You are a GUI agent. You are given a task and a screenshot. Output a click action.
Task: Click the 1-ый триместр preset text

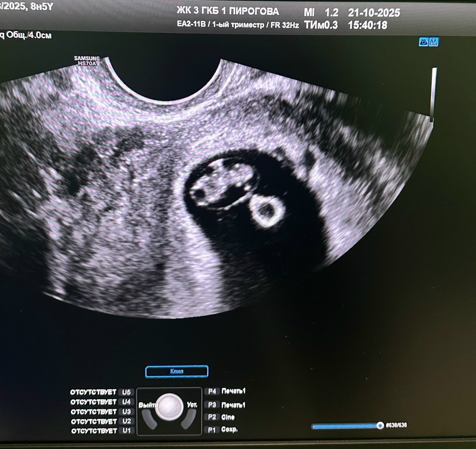(238, 25)
